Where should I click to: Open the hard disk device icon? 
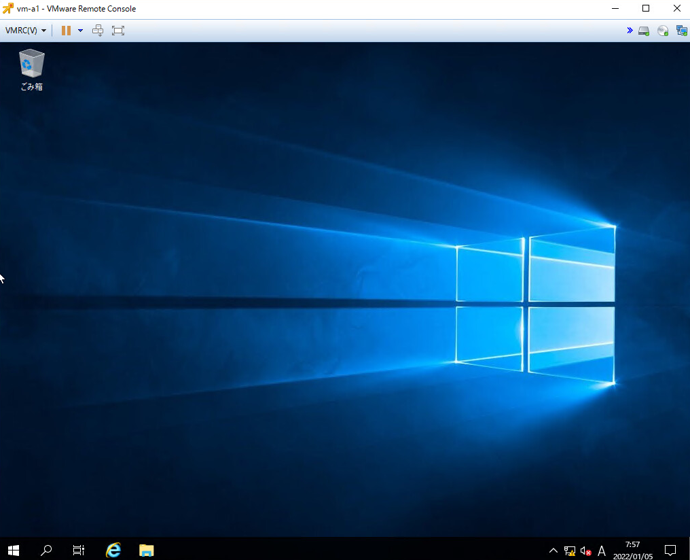click(644, 31)
